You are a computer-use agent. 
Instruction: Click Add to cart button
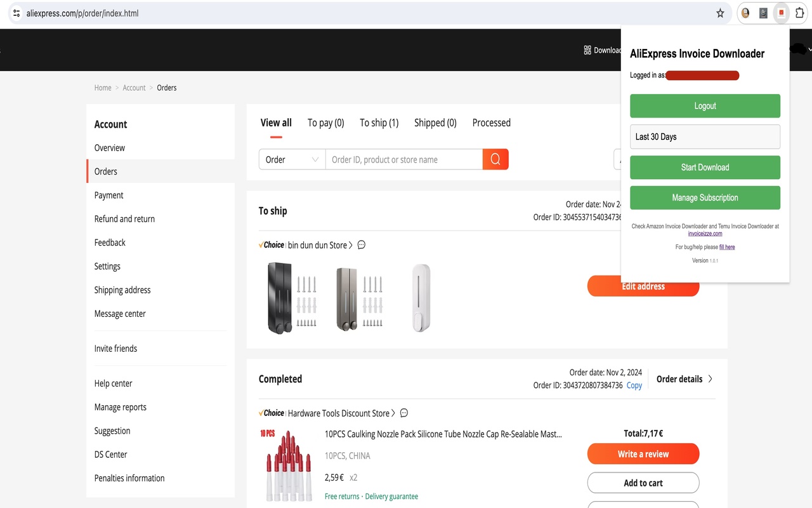643,483
